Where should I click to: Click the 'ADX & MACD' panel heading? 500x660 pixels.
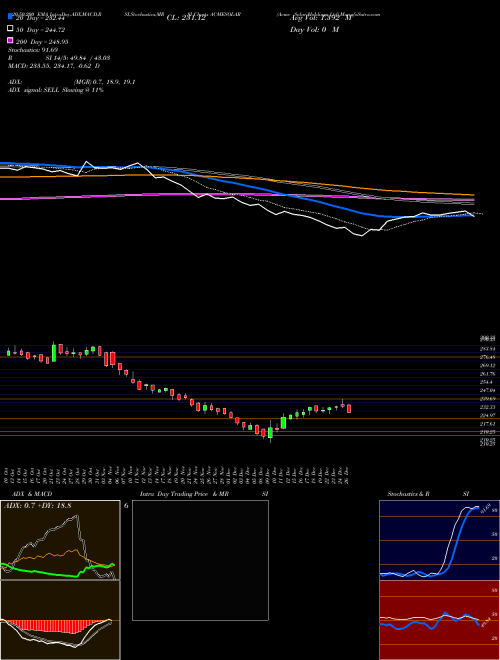[32, 494]
